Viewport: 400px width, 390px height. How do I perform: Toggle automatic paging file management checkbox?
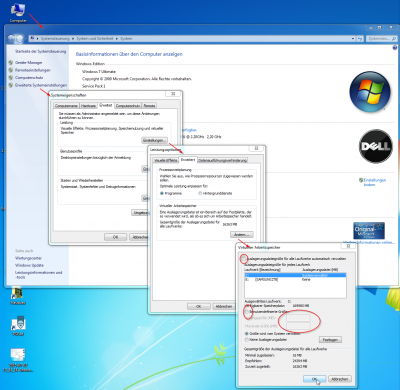point(245,259)
